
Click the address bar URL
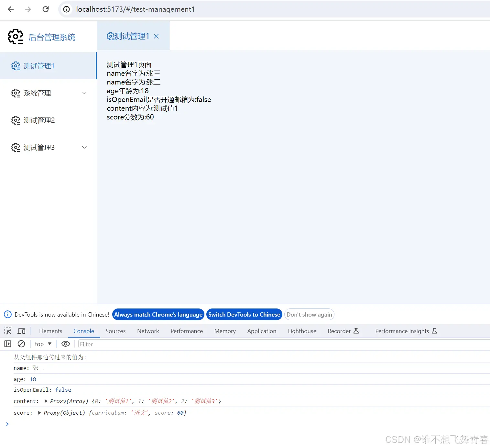point(136,9)
